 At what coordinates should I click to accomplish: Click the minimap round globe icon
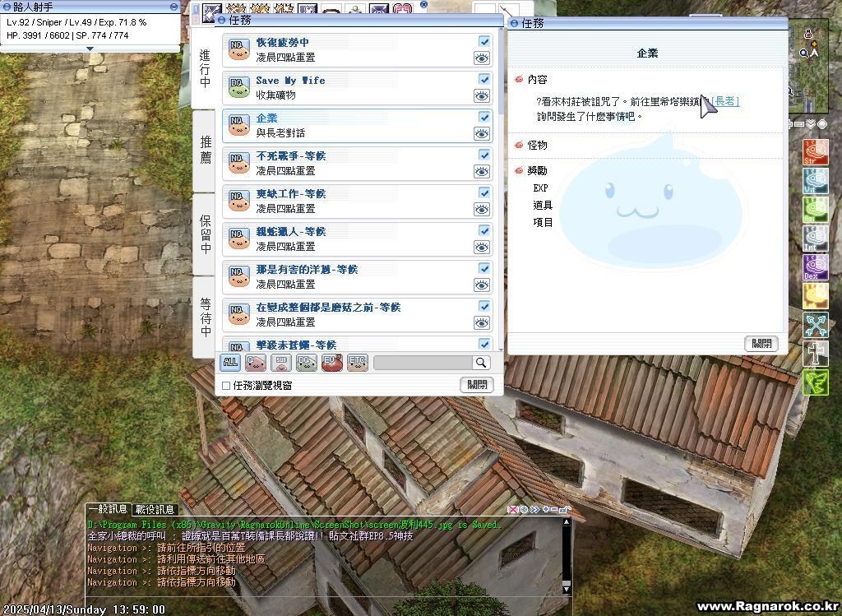click(822, 124)
